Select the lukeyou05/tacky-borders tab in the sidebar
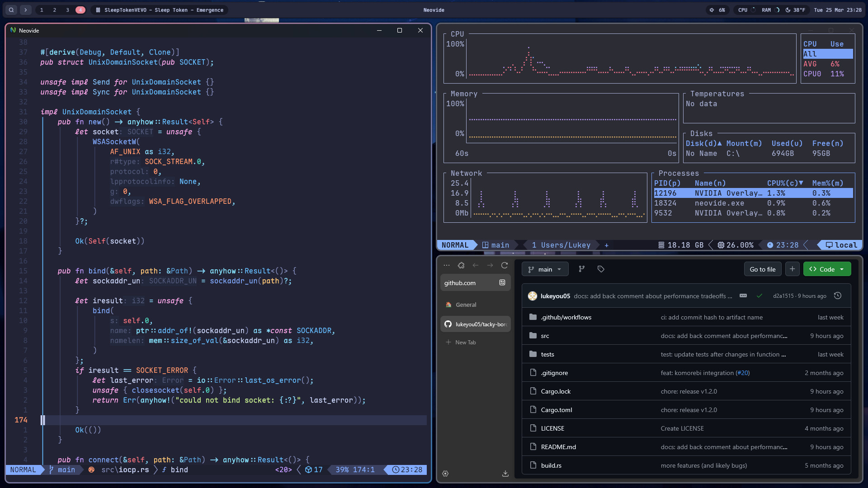 (x=476, y=324)
